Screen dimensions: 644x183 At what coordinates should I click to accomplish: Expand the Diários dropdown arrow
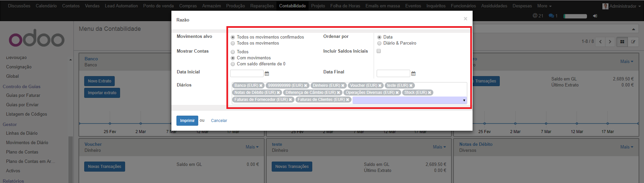click(464, 100)
